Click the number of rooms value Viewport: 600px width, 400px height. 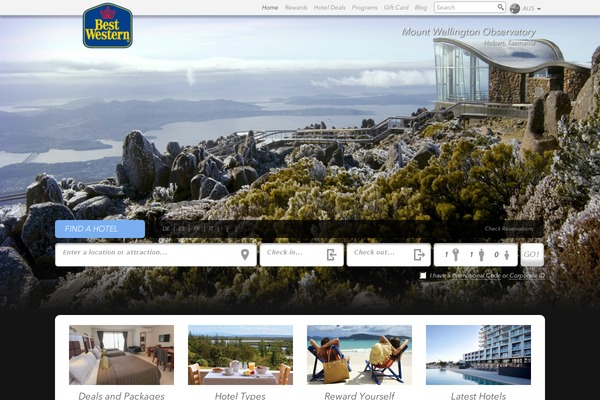point(447,255)
